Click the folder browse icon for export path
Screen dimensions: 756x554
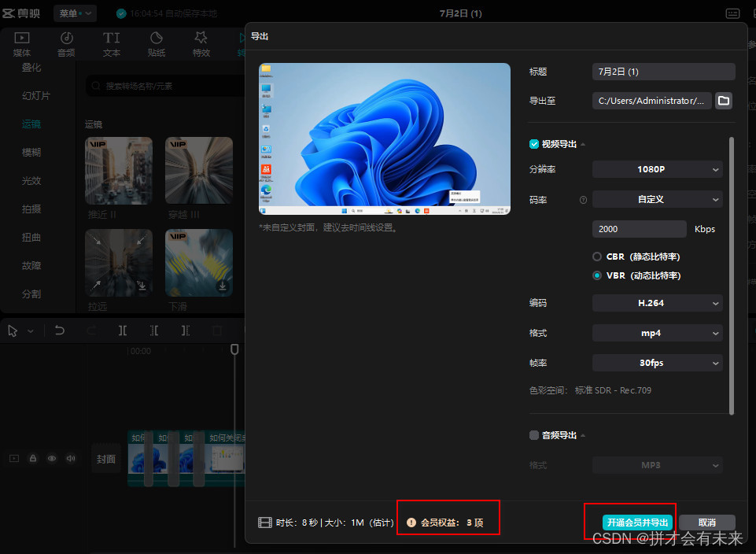point(724,101)
